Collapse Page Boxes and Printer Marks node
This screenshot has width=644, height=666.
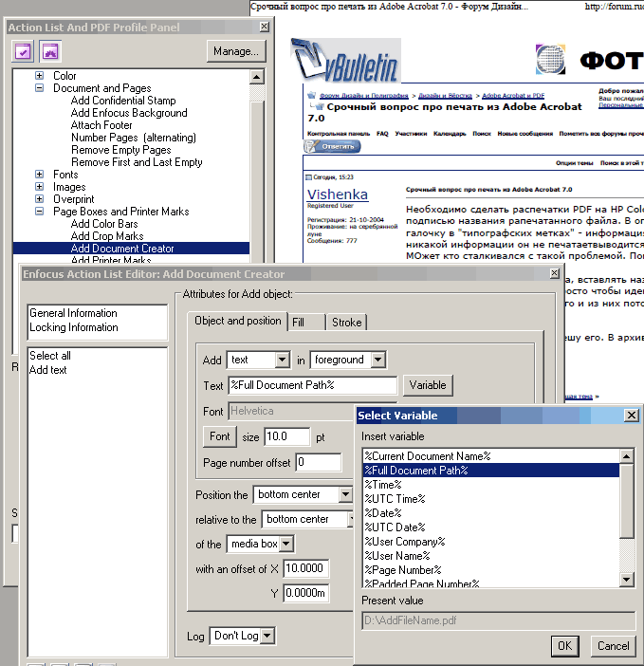click(x=40, y=212)
